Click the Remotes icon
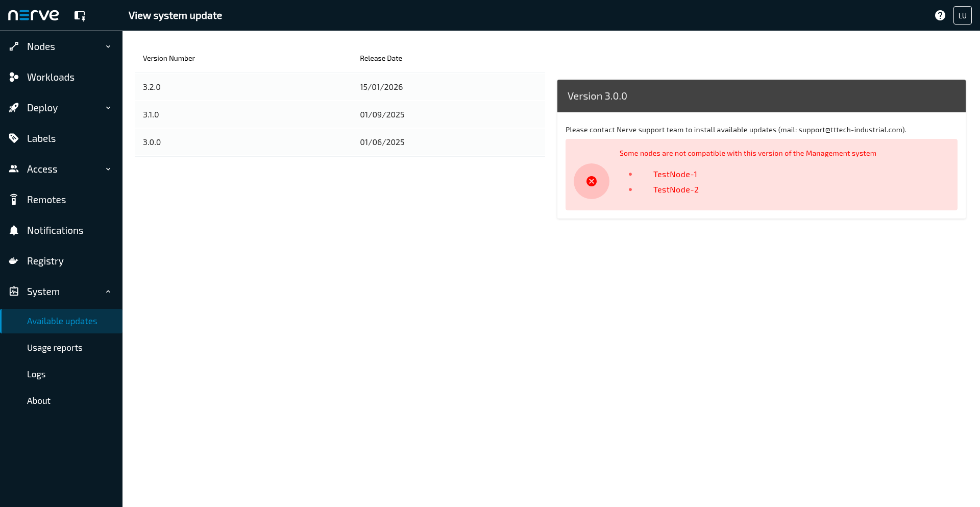 point(14,200)
